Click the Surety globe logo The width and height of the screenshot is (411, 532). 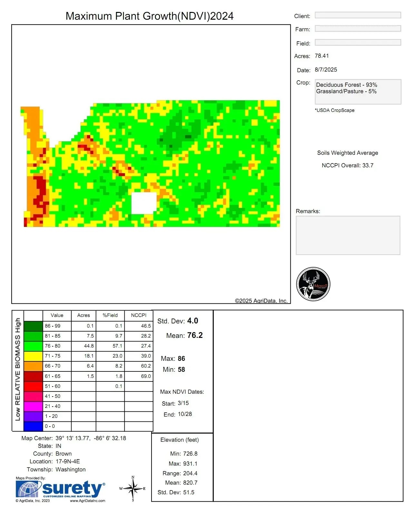[28, 489]
